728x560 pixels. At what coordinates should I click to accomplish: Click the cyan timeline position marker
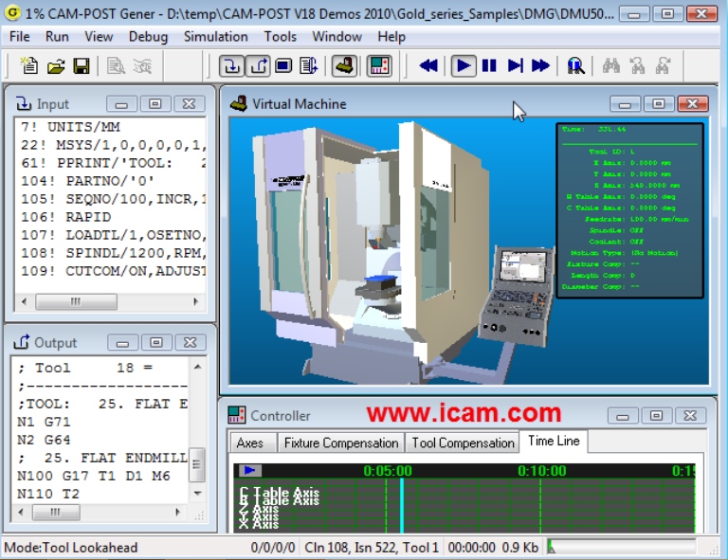click(402, 506)
